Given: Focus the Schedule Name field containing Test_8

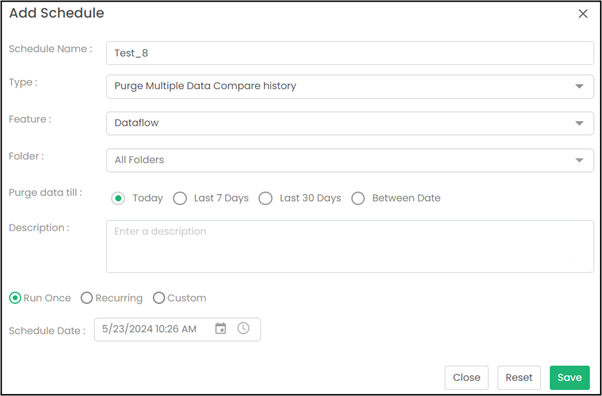Looking at the screenshot, I should pos(350,53).
